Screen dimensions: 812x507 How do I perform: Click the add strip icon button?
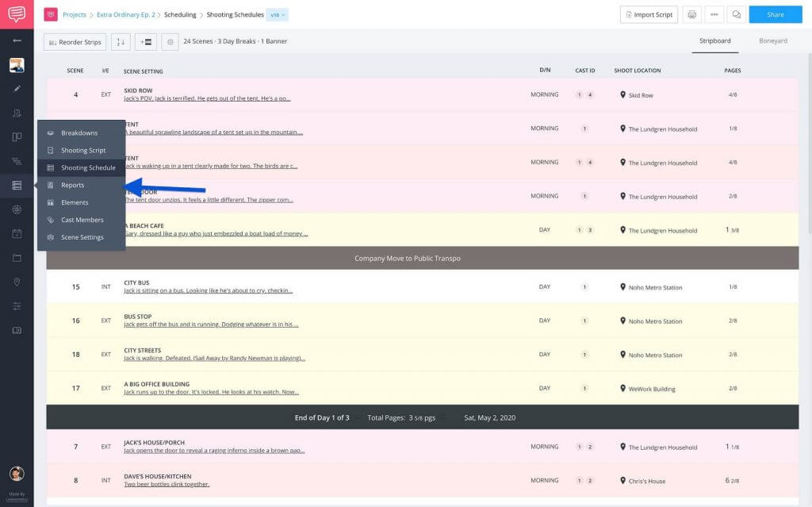(x=146, y=42)
